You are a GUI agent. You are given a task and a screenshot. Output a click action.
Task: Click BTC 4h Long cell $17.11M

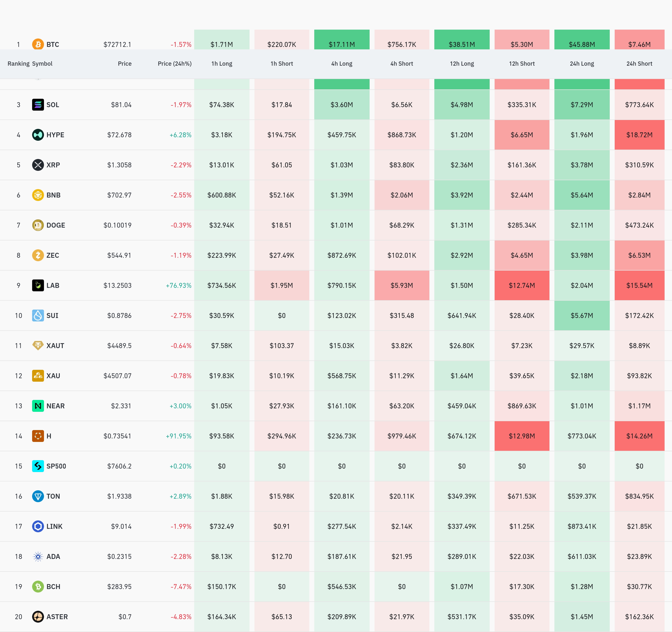[x=342, y=39]
